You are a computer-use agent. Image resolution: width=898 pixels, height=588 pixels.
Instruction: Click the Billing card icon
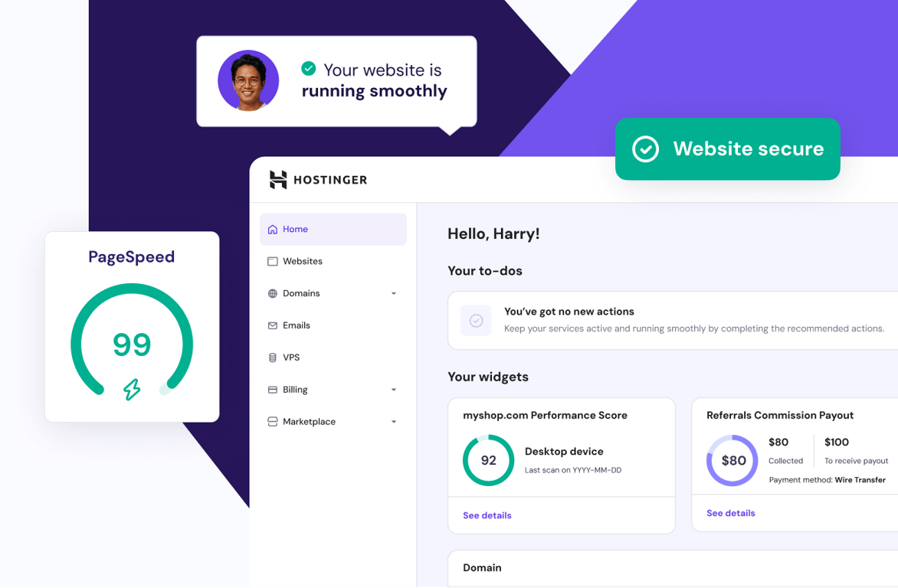(x=273, y=389)
